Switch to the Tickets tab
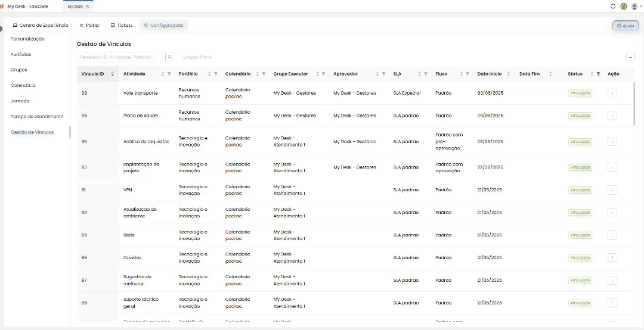644x330 pixels. 122,25
